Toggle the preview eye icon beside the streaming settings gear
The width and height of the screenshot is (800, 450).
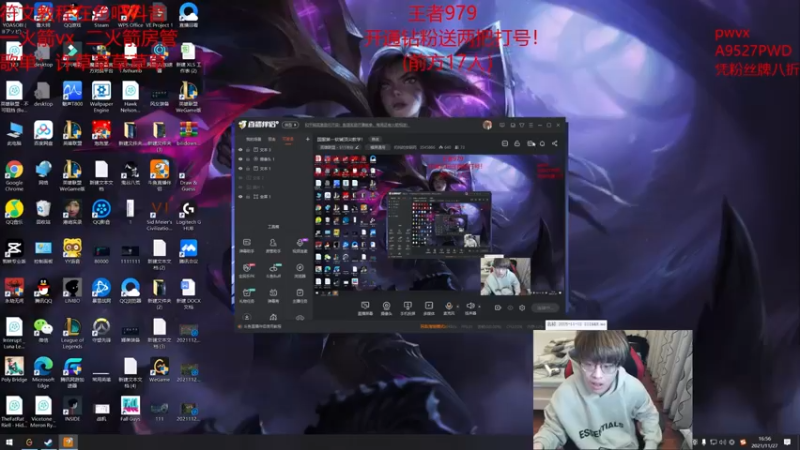(510, 308)
